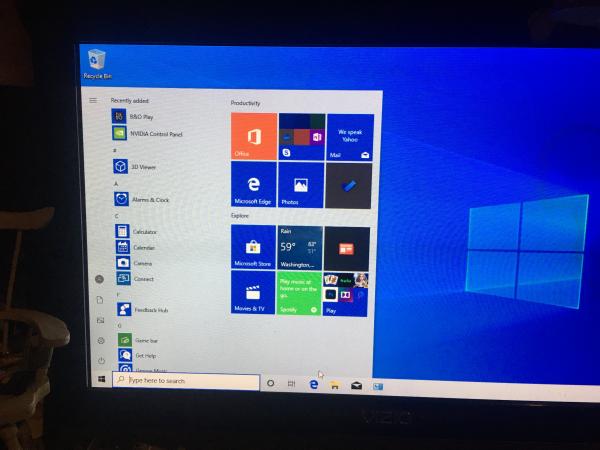The height and width of the screenshot is (450, 600).
Task: Open Cortana circle on the taskbar
Action: (x=271, y=383)
